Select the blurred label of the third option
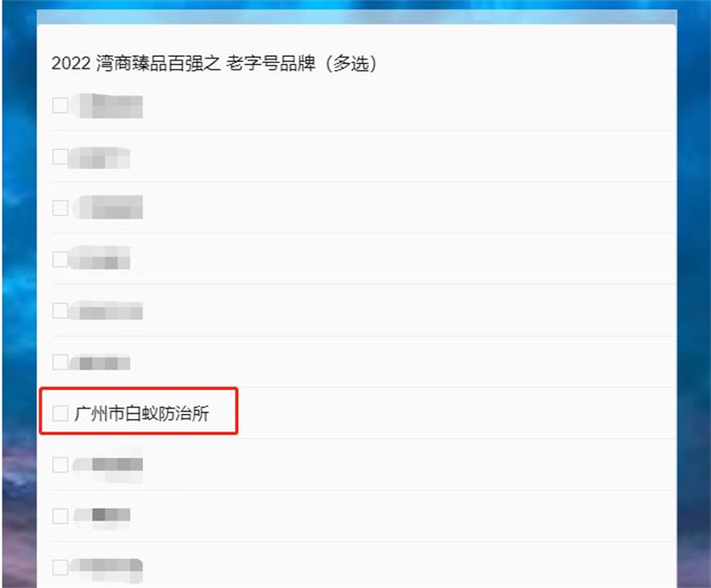This screenshot has width=711, height=588. coord(108,208)
